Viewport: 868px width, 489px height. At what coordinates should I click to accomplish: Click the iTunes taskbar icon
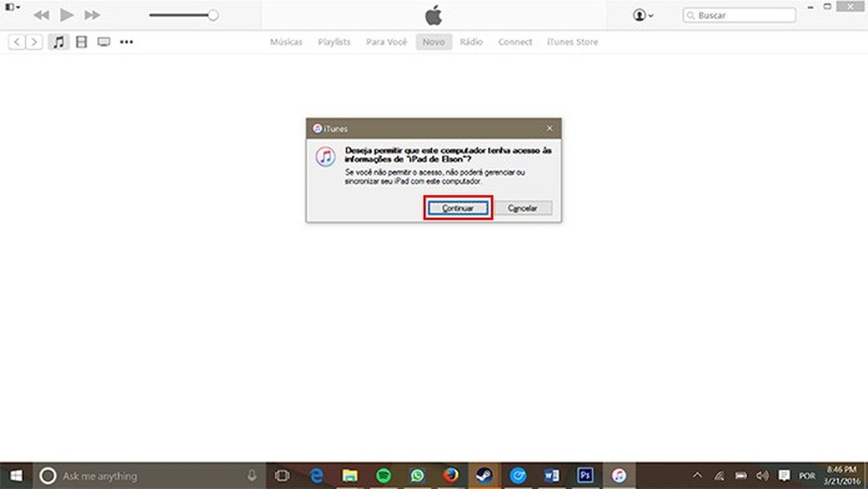pos(619,476)
